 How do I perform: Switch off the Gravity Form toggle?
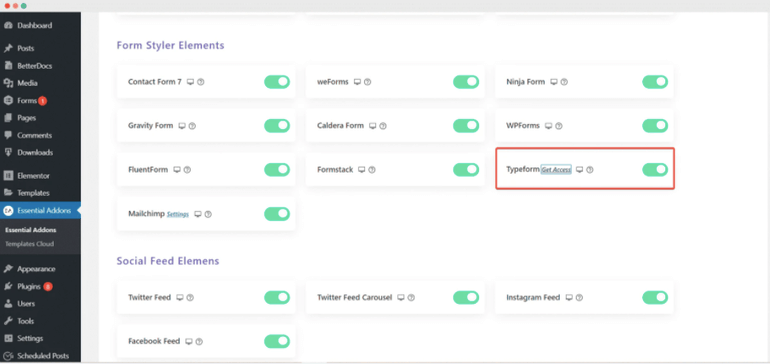277,126
